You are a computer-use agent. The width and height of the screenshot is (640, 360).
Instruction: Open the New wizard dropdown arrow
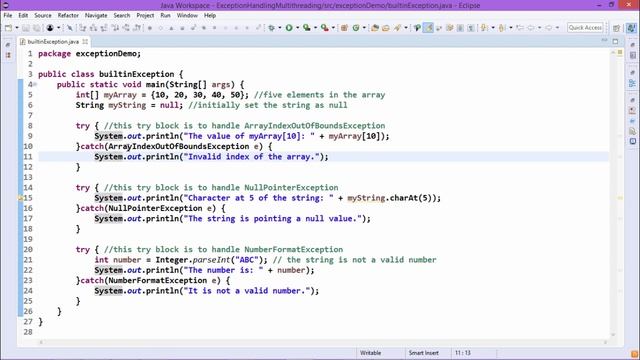pos(17,28)
